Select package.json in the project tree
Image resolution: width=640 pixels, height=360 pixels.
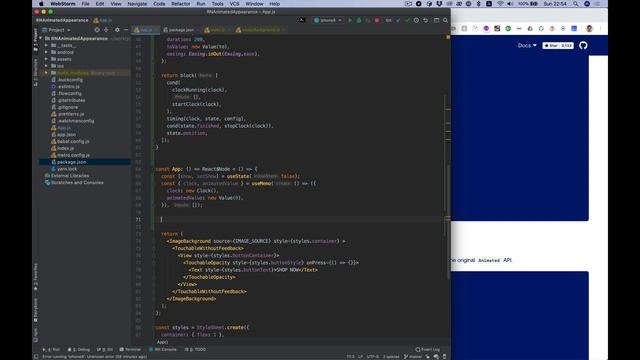click(x=85, y=162)
